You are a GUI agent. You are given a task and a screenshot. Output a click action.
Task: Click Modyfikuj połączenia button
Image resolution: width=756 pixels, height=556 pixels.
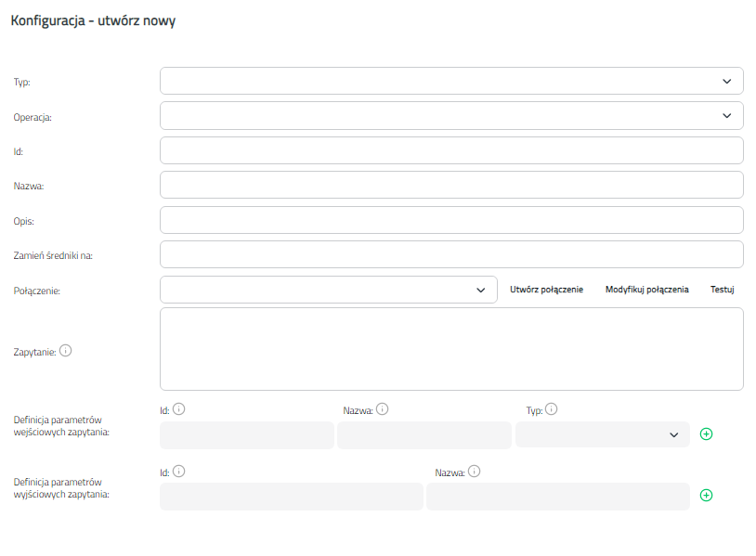coord(647,290)
